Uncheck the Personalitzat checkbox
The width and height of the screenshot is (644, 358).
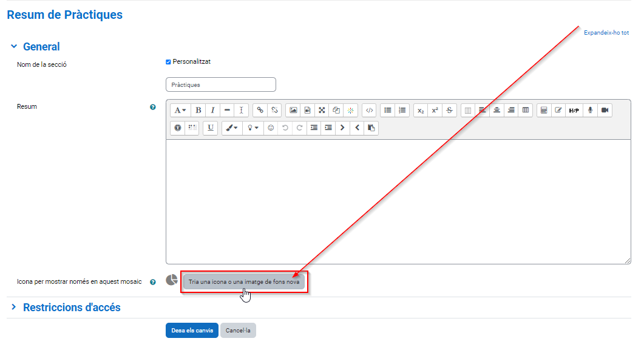(x=168, y=62)
